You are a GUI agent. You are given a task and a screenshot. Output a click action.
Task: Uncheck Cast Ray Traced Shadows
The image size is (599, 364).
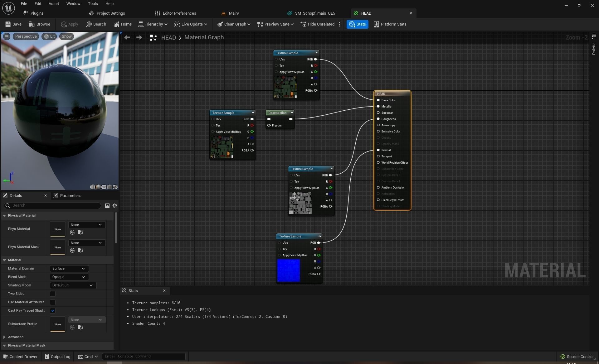53,311
